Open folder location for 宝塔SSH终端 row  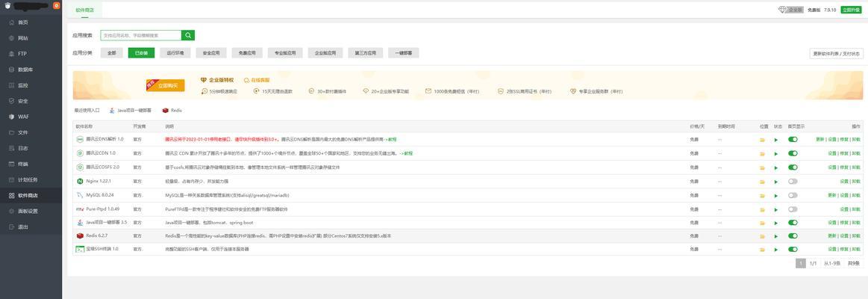[762, 250]
